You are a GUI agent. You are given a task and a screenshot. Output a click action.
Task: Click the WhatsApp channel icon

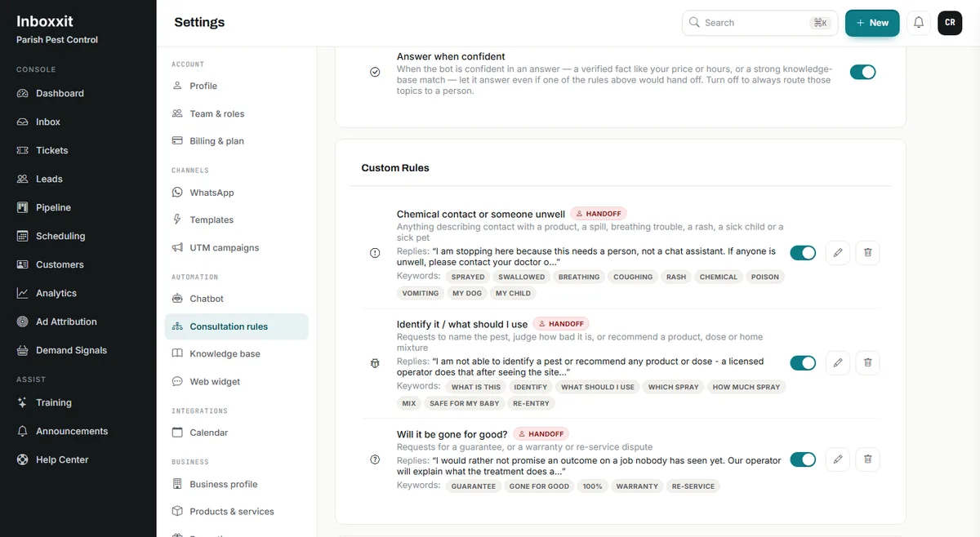click(177, 193)
